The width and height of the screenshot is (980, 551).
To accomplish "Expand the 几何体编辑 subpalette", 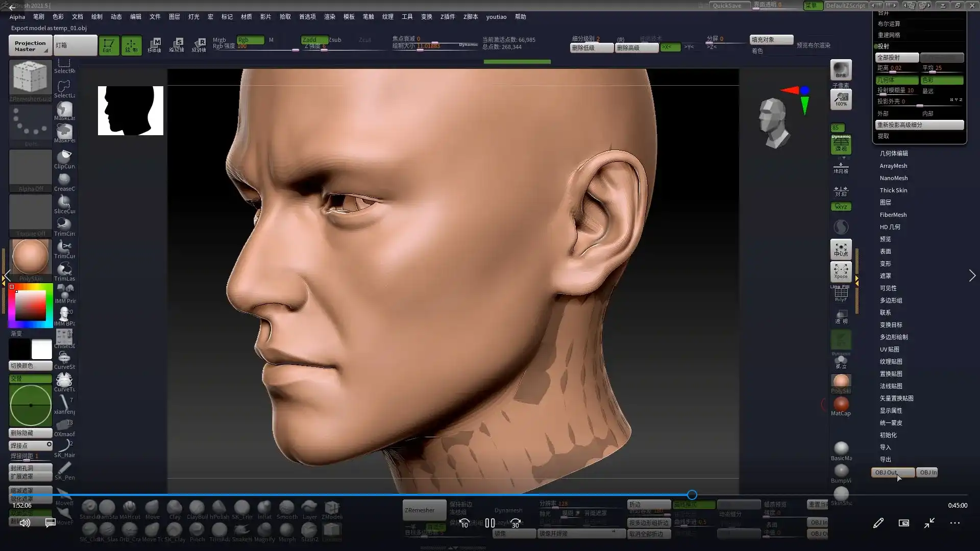I will click(894, 153).
